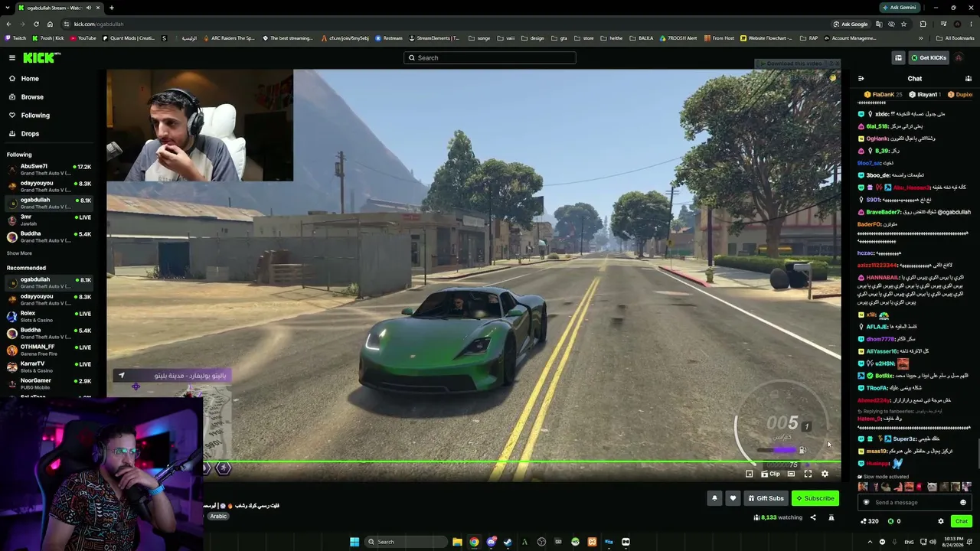Toggle theater mode on the player

tap(791, 474)
